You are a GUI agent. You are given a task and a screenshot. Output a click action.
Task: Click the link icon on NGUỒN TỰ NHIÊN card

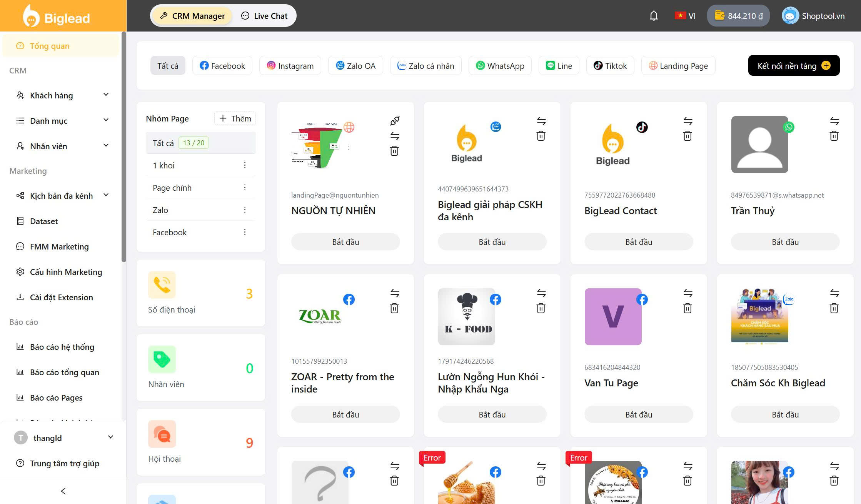[394, 121]
